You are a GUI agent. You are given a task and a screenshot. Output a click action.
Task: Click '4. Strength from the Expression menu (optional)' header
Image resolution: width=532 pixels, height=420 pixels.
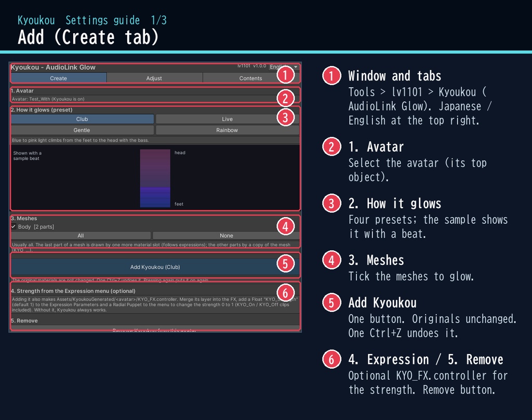pos(73,291)
